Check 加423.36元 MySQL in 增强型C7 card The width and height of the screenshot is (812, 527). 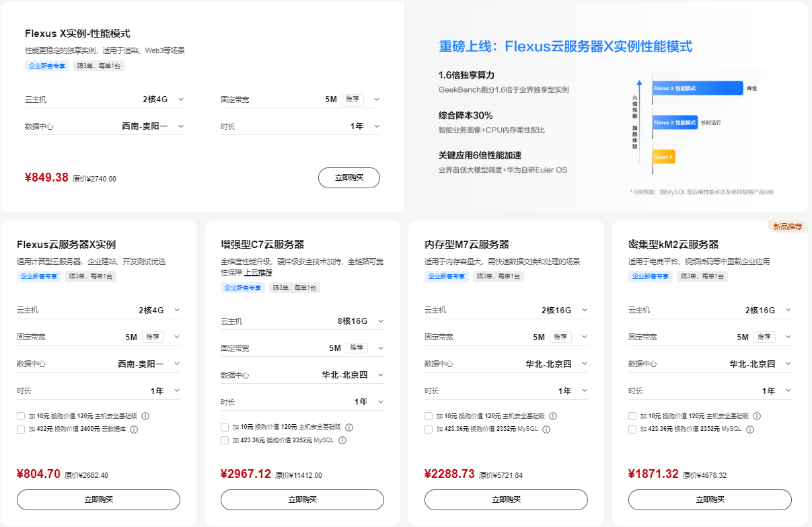click(225, 441)
